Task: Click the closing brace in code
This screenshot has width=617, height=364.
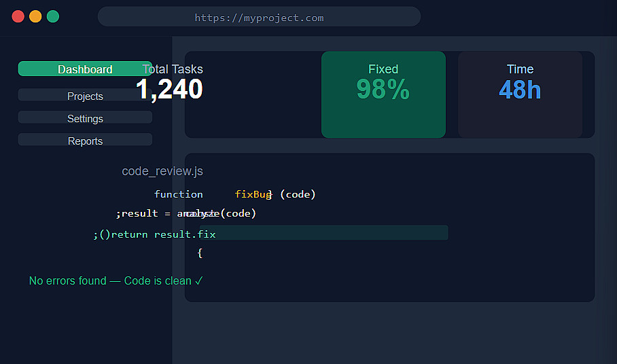Action: [200, 253]
